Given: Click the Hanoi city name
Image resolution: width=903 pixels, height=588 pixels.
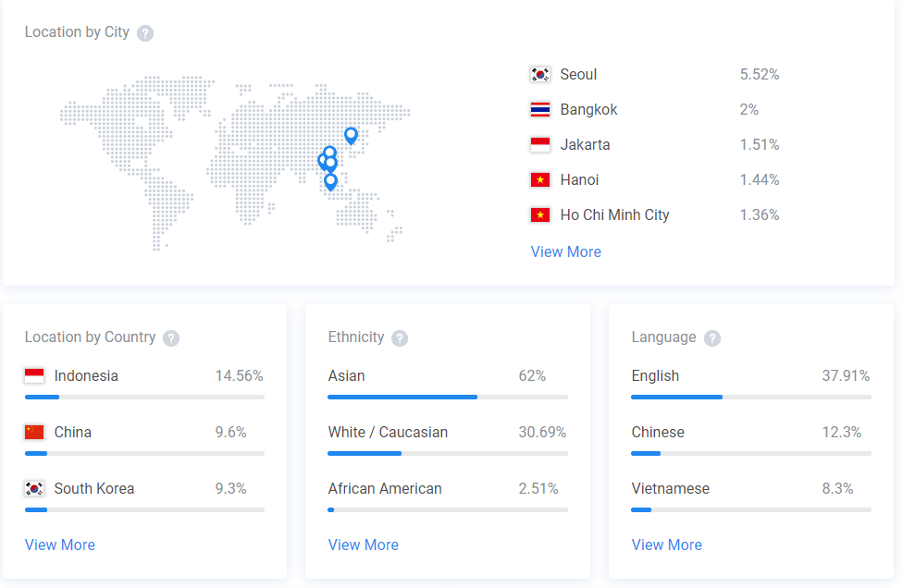Looking at the screenshot, I should 579,180.
